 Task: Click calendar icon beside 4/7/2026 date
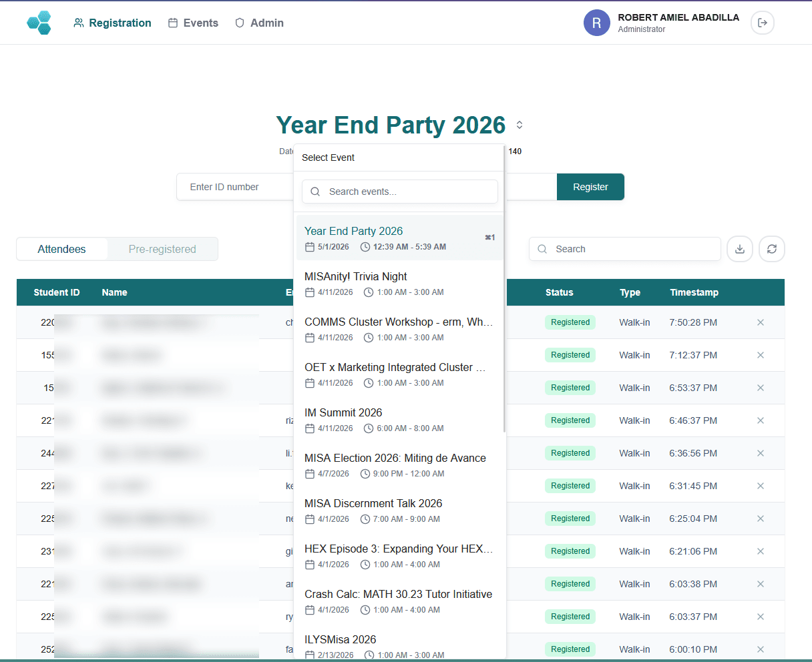click(309, 474)
